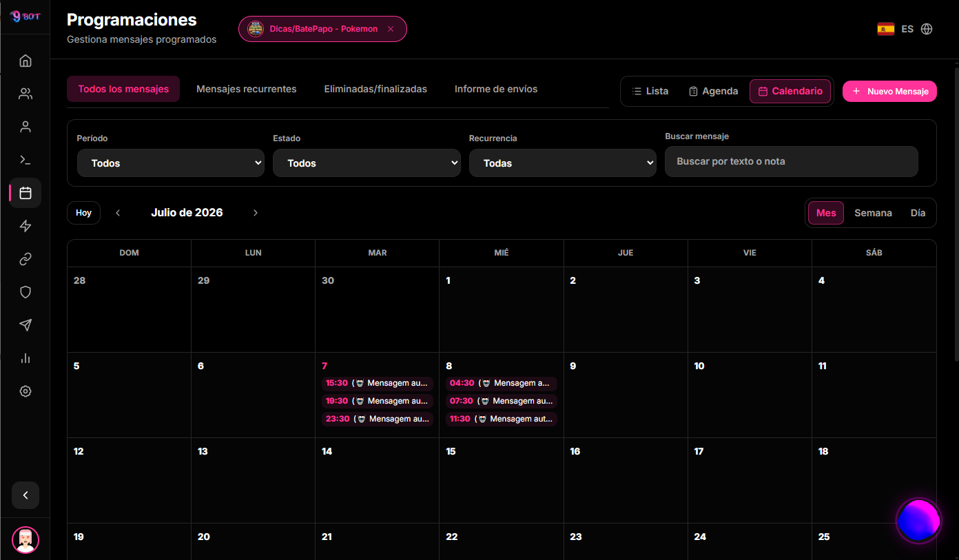Open the Estado dropdown
The width and height of the screenshot is (959, 560).
(x=367, y=163)
